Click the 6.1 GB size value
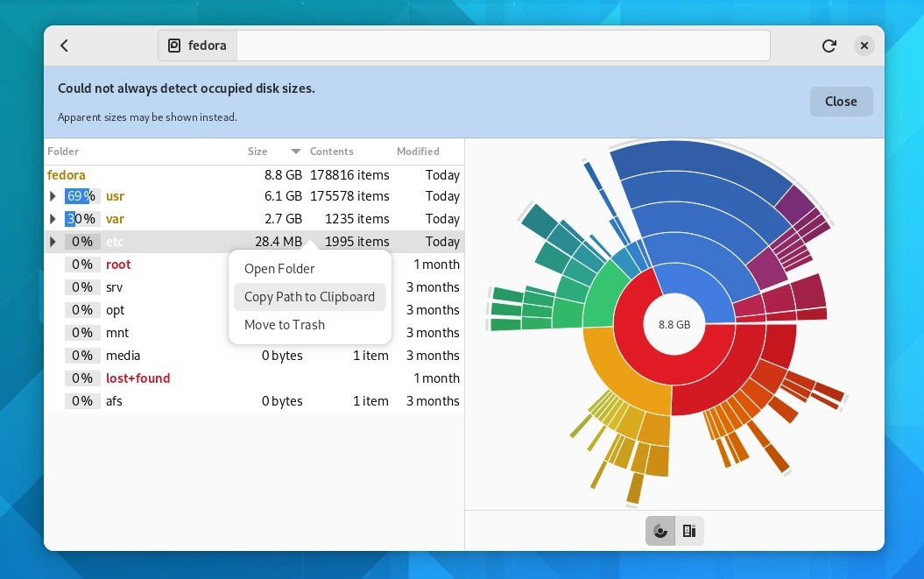The width and height of the screenshot is (924, 579). pyautogui.click(x=283, y=196)
